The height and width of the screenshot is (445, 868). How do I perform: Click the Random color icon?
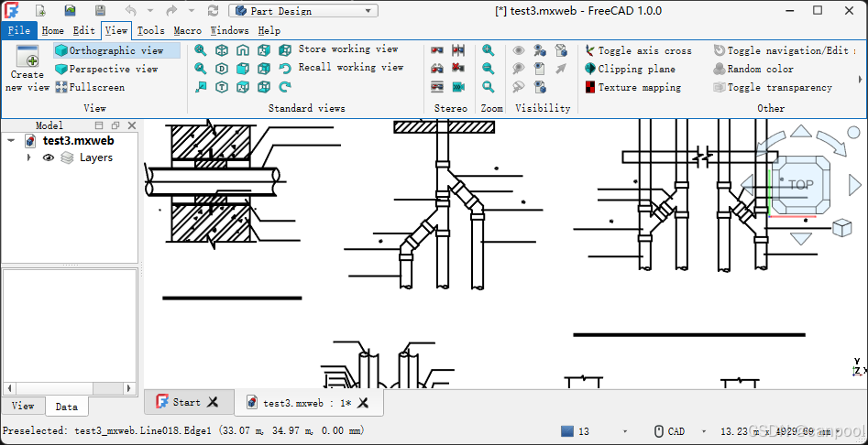click(720, 69)
